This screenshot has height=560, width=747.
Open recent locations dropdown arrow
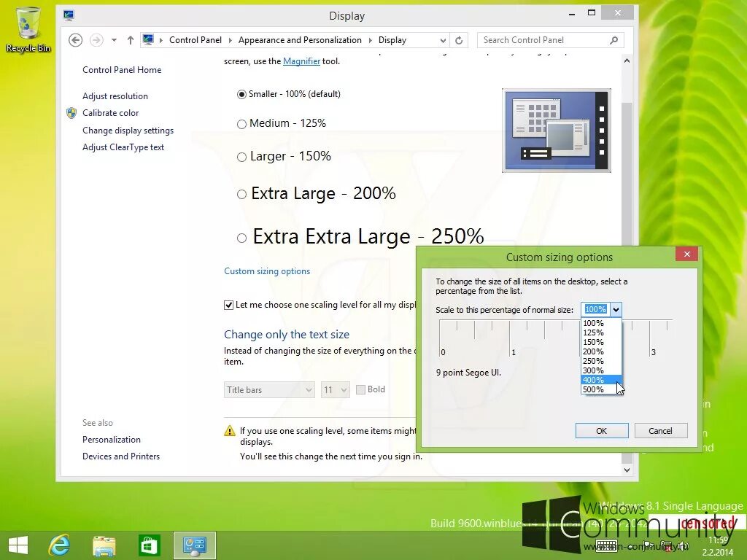(x=114, y=40)
